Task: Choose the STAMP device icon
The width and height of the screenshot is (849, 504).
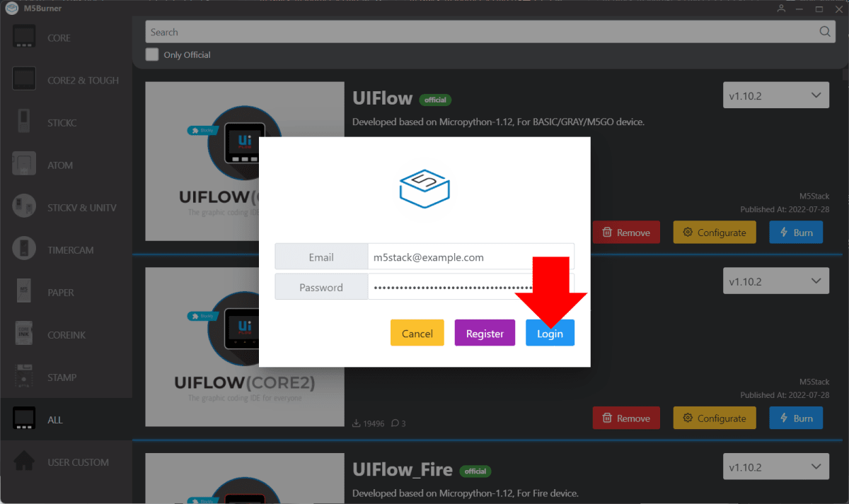Action: (24, 377)
